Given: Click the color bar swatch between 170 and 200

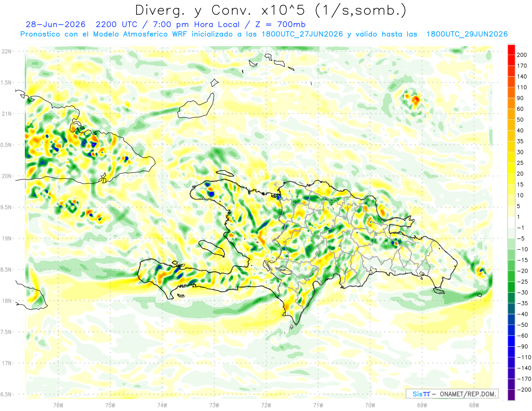Looking at the screenshot, I should [511, 60].
